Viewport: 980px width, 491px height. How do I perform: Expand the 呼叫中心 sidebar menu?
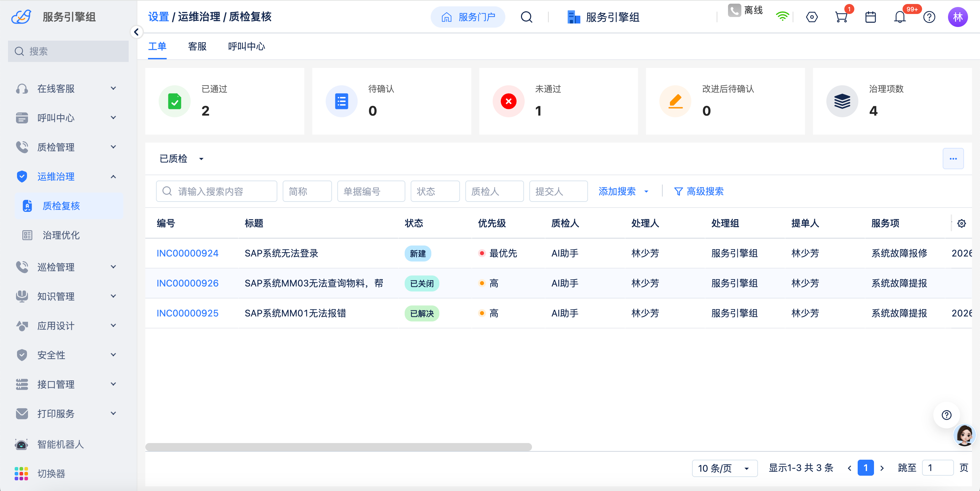[68, 118]
